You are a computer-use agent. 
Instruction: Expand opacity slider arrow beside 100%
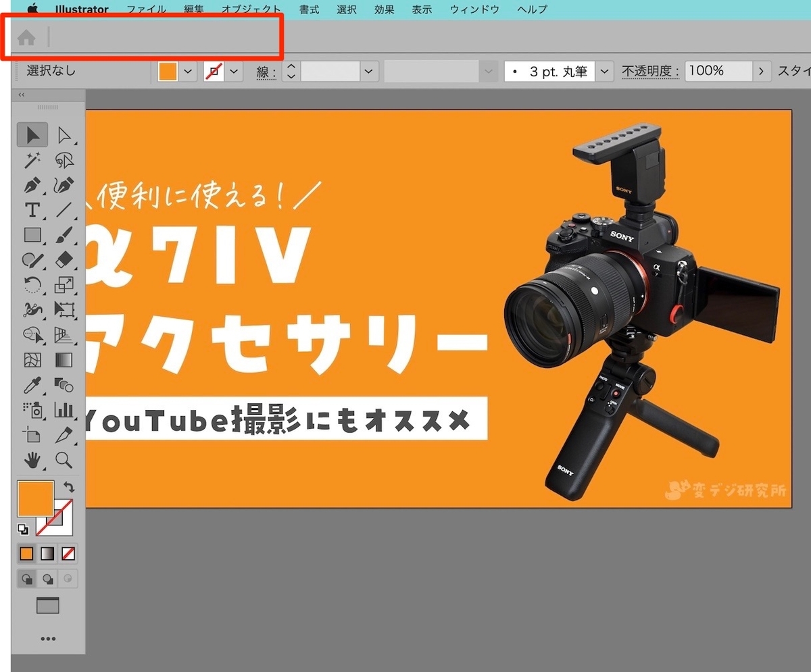[762, 71]
